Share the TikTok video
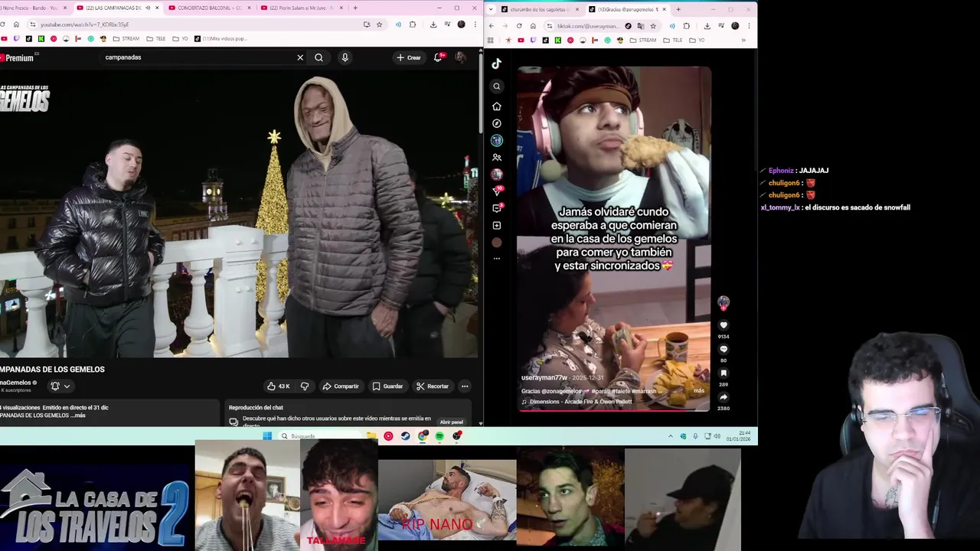This screenshot has height=551, width=980. pyautogui.click(x=724, y=397)
